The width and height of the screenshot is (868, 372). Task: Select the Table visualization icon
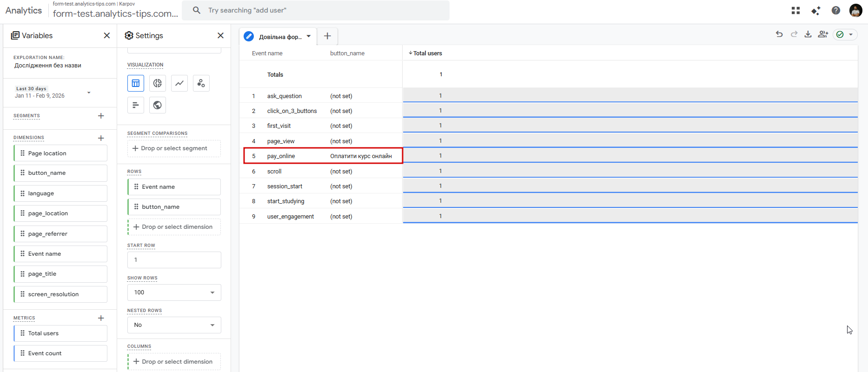(136, 83)
